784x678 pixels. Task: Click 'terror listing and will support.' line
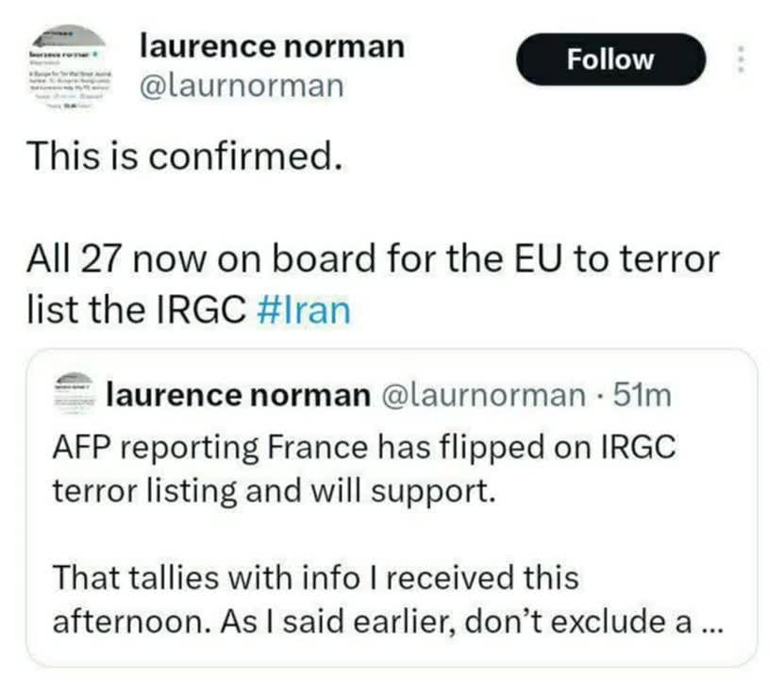coord(274,491)
